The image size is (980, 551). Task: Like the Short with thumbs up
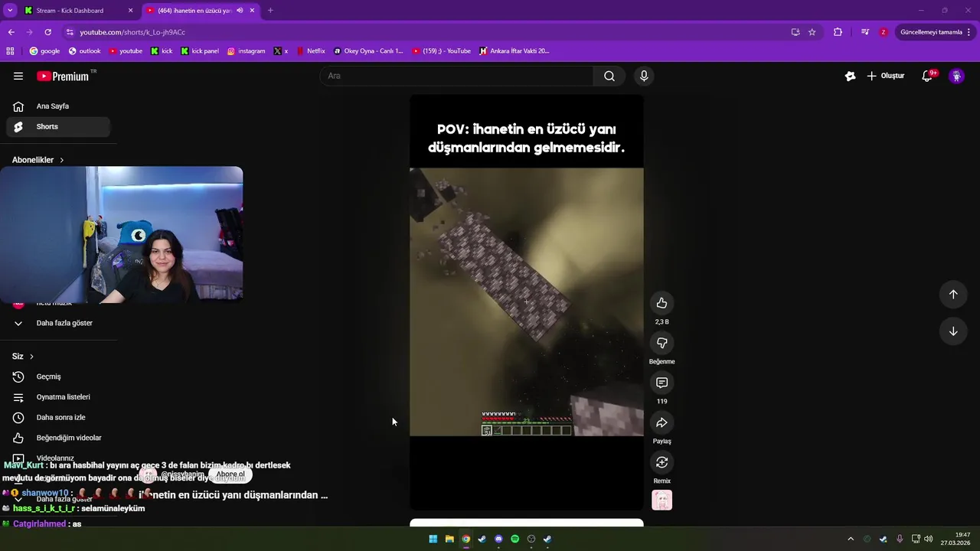[662, 303]
